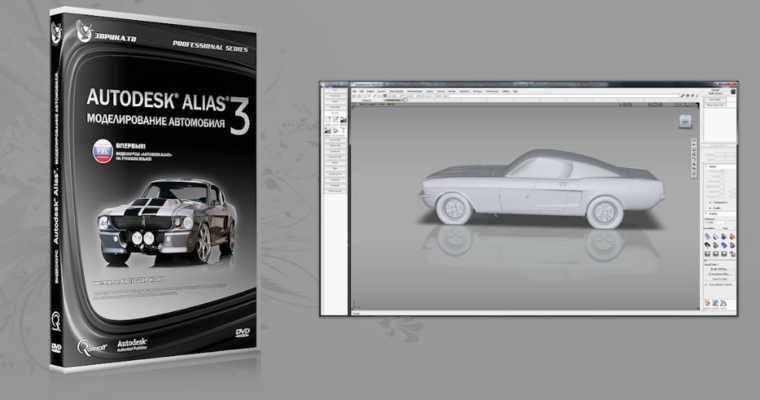Open the Layouts menu

pyautogui.click(x=381, y=91)
